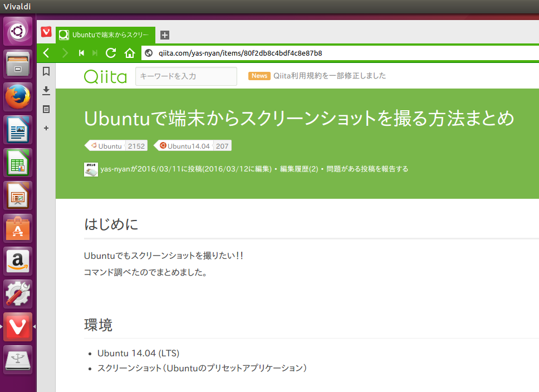Open the USB drive launcher icon

(x=18, y=360)
